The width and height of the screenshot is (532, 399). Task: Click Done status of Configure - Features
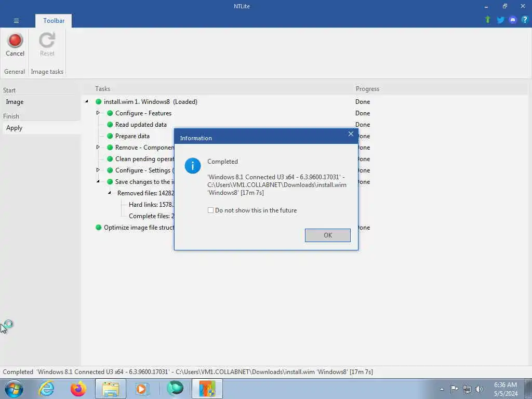pos(362,113)
